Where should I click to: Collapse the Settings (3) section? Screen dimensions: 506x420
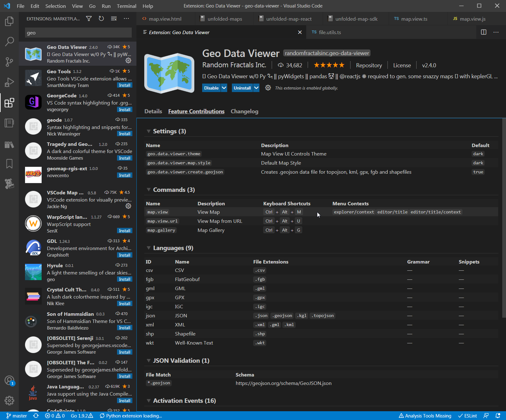pyautogui.click(x=149, y=131)
